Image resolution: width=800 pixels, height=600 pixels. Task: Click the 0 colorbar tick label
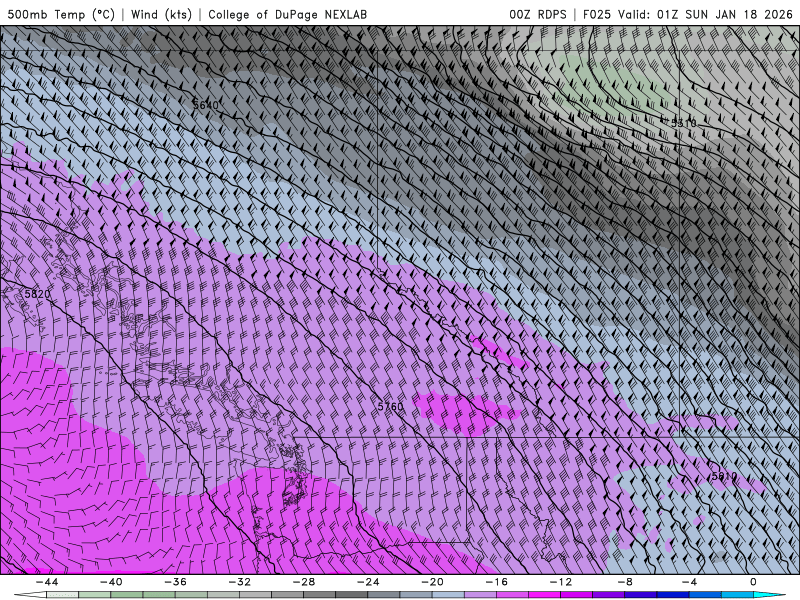click(x=754, y=582)
